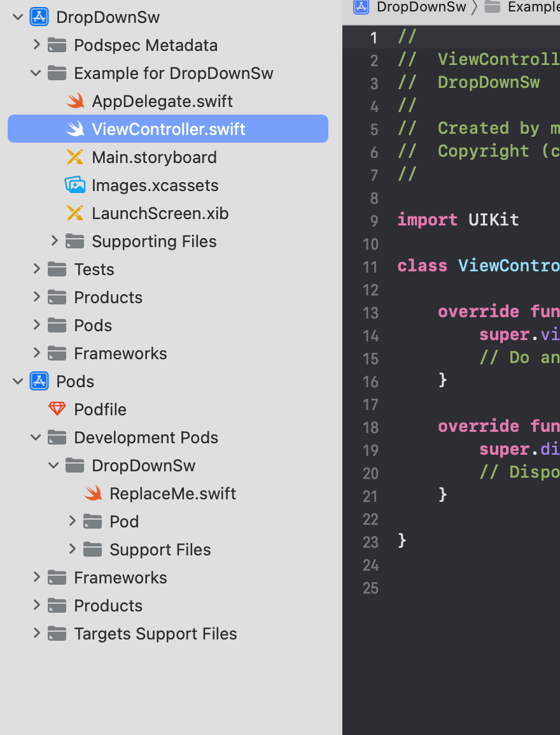Screen dimensions: 560x735
Task: Click line number 9 in the gutter
Action: coord(374,221)
